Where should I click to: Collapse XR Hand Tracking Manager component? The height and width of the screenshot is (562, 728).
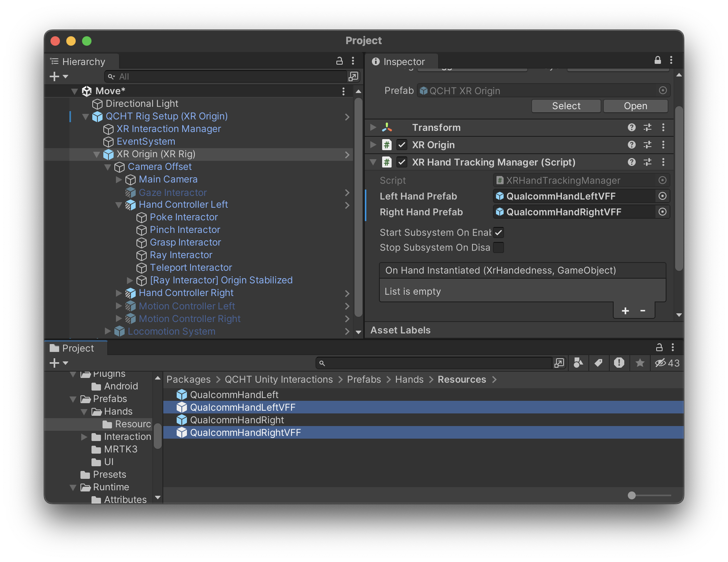click(x=373, y=162)
